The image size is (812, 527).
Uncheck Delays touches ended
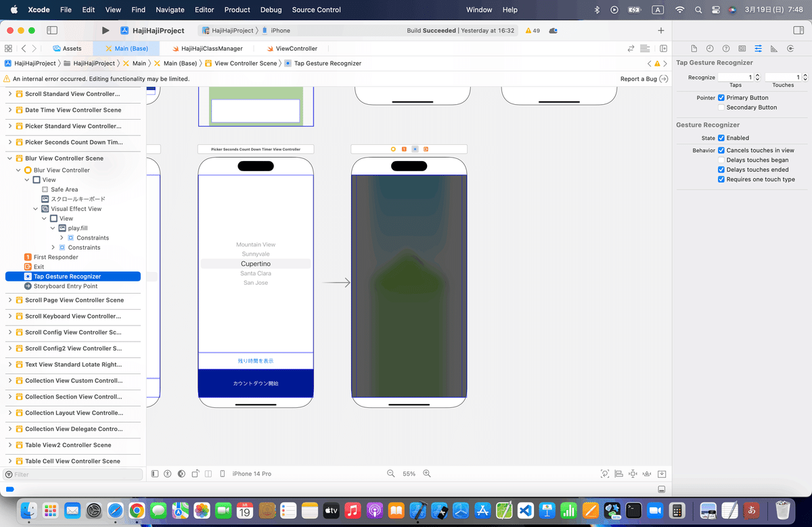[721, 170]
